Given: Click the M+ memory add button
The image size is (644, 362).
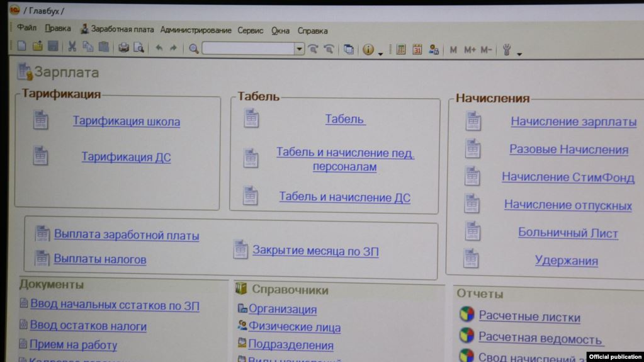Looking at the screenshot, I should pos(470,50).
